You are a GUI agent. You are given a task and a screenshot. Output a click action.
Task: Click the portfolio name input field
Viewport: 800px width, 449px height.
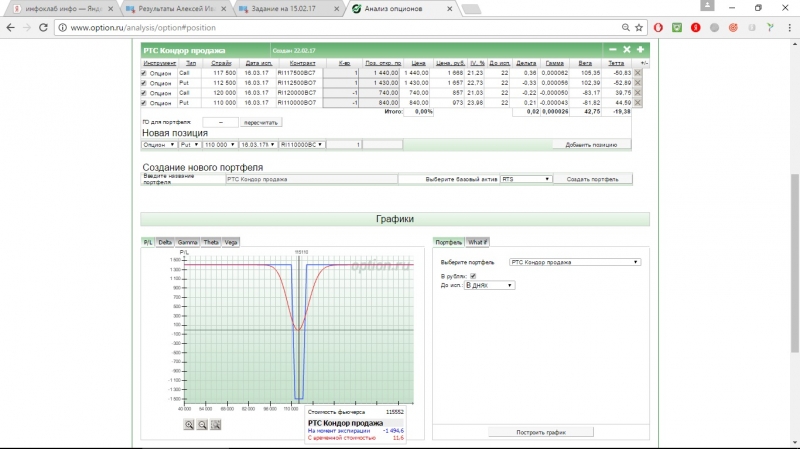tap(310, 179)
